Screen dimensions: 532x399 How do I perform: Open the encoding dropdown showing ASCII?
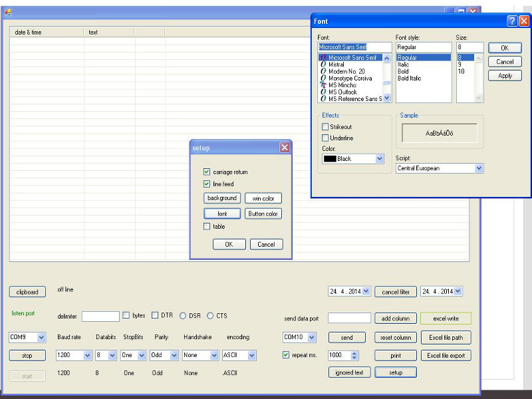click(252, 355)
